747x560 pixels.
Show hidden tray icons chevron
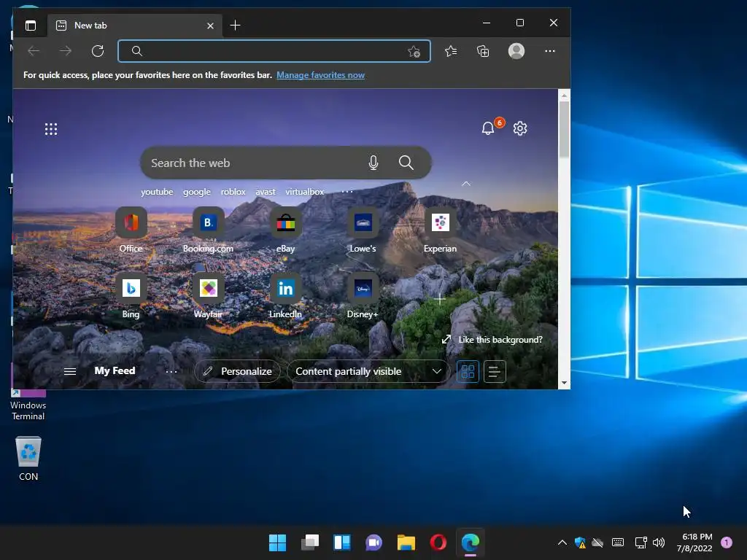click(562, 542)
